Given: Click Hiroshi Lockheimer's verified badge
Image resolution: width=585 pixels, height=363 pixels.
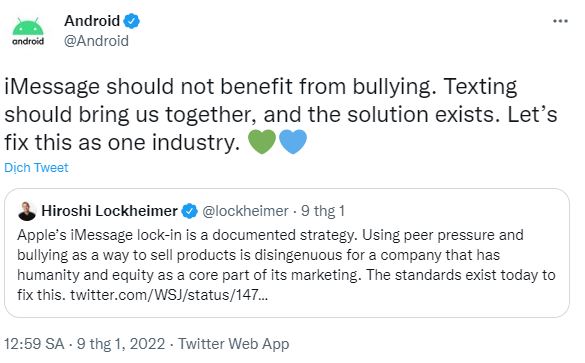Looking at the screenshot, I should pos(190,212).
